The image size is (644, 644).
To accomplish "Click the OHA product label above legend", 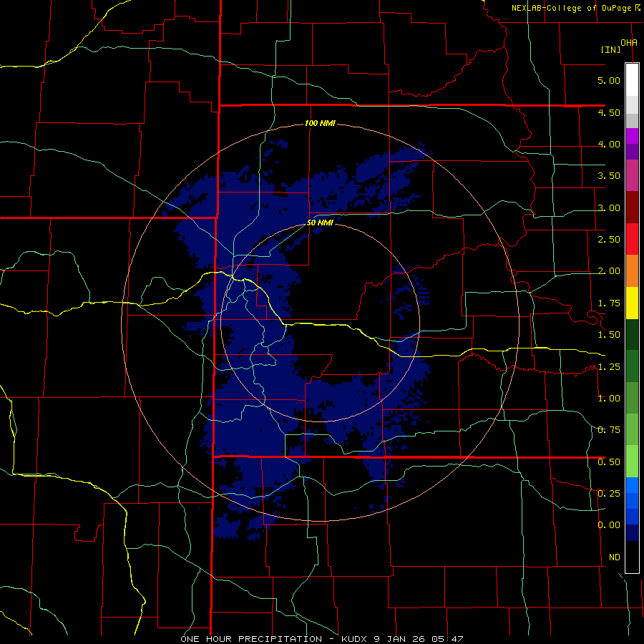I will (x=629, y=43).
